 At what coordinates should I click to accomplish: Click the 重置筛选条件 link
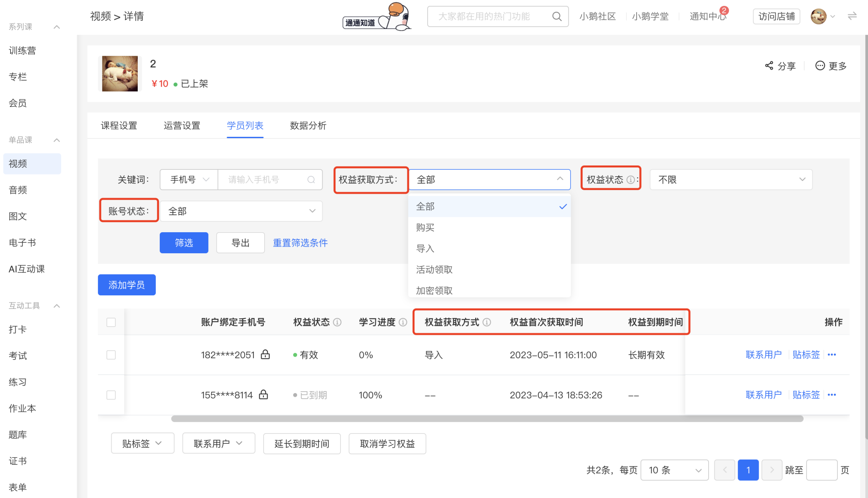click(300, 242)
